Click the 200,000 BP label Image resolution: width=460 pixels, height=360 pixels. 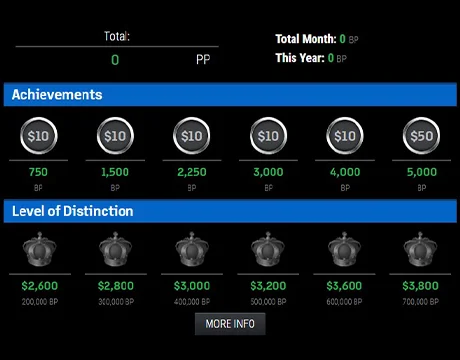(40, 302)
